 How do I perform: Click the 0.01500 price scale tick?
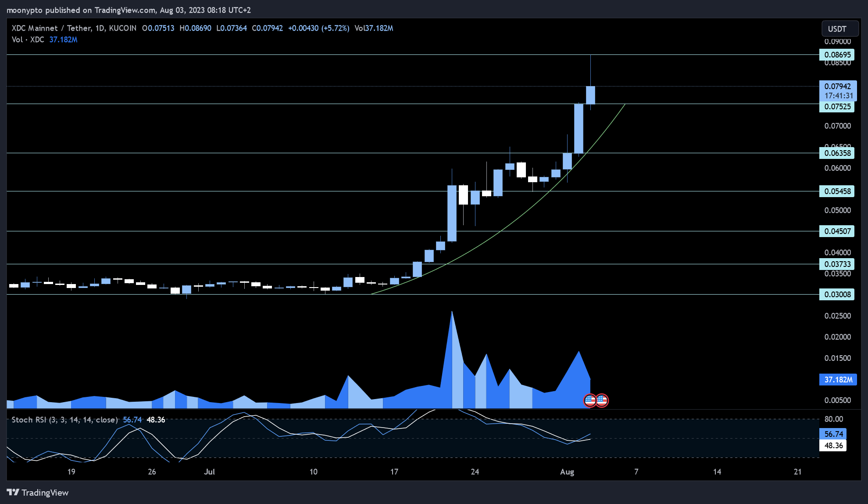837,358
